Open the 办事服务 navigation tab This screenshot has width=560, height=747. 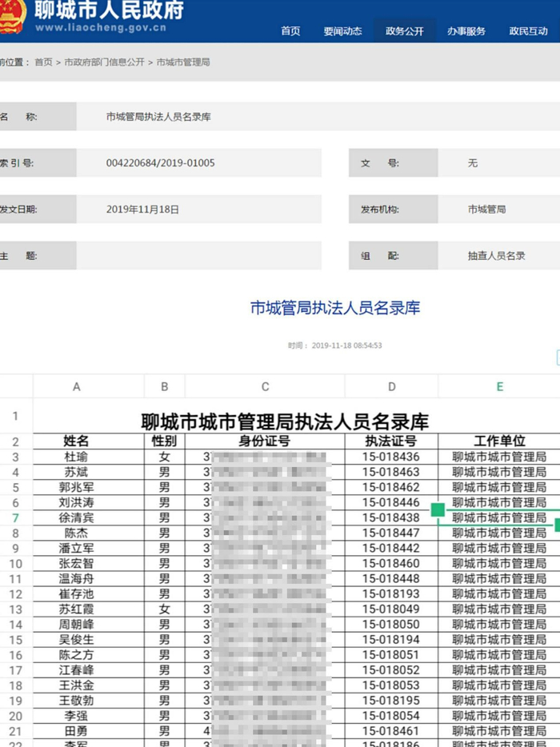466,31
